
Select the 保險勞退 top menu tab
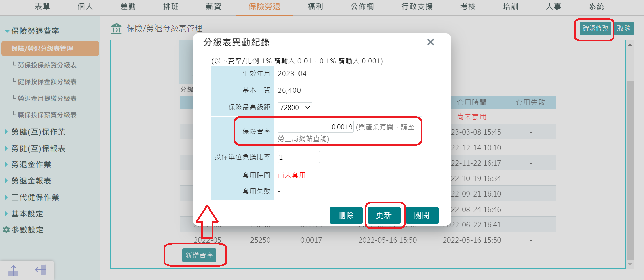[265, 7]
